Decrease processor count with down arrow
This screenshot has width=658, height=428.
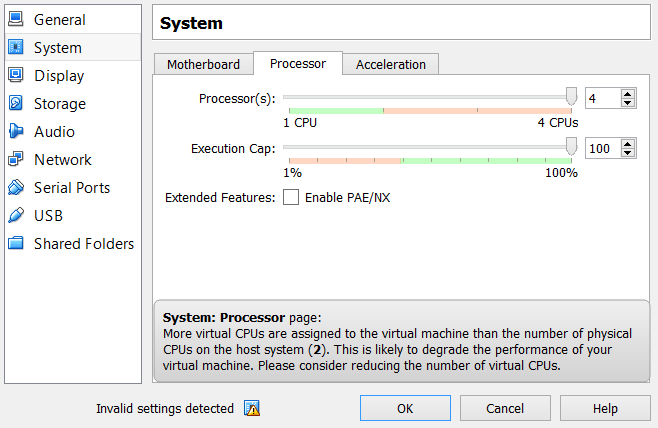[x=628, y=103]
